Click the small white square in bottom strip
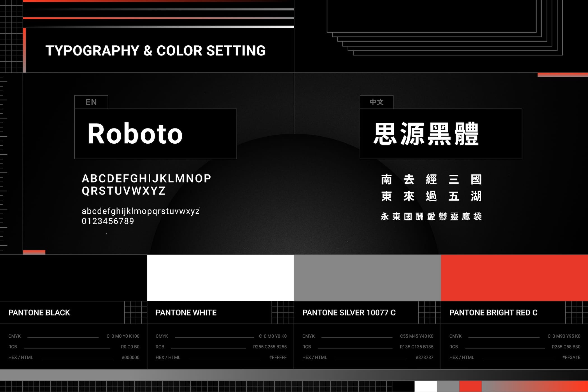The width and height of the screenshot is (588, 392). coord(426,386)
